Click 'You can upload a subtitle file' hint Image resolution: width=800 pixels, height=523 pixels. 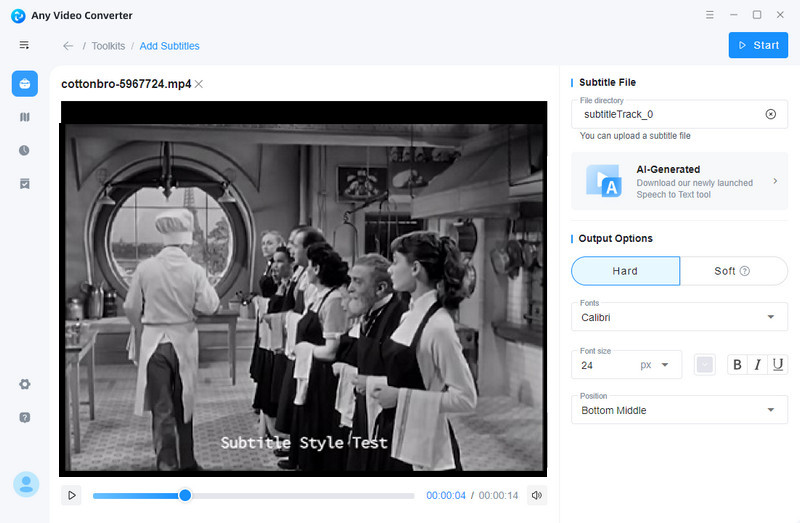coord(635,136)
